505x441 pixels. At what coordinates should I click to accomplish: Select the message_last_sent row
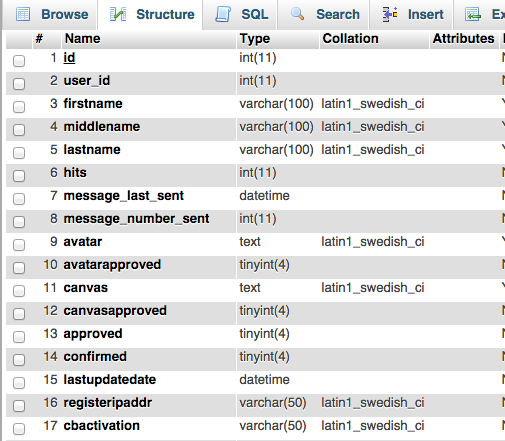(x=255, y=196)
